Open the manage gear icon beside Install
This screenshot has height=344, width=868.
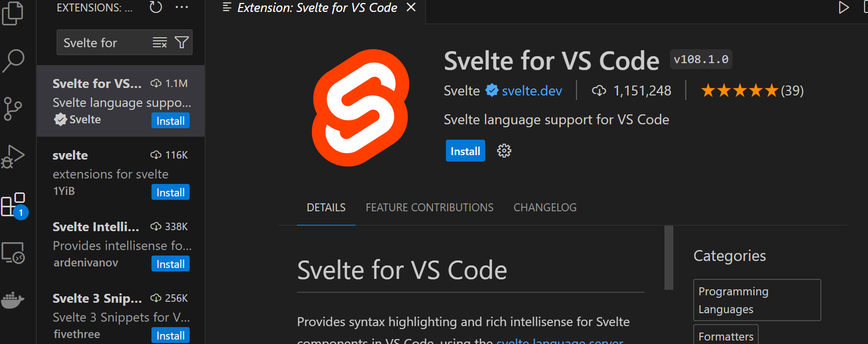tap(504, 151)
